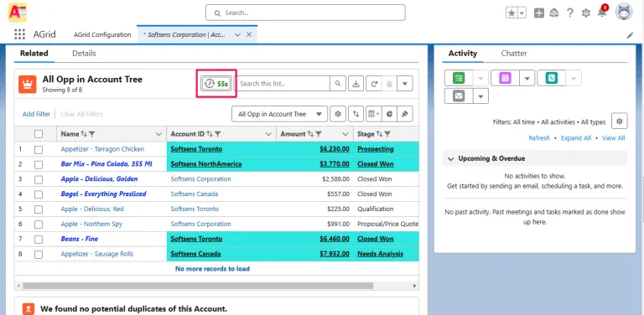The width and height of the screenshot is (644, 315).
Task: Open the Help question mark icon
Action: 570,13
